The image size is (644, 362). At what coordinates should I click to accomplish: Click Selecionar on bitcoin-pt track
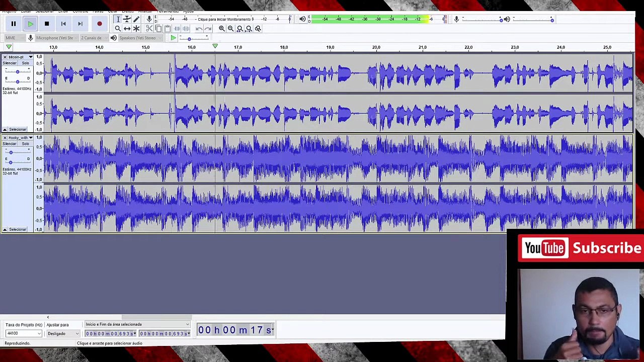(18, 130)
